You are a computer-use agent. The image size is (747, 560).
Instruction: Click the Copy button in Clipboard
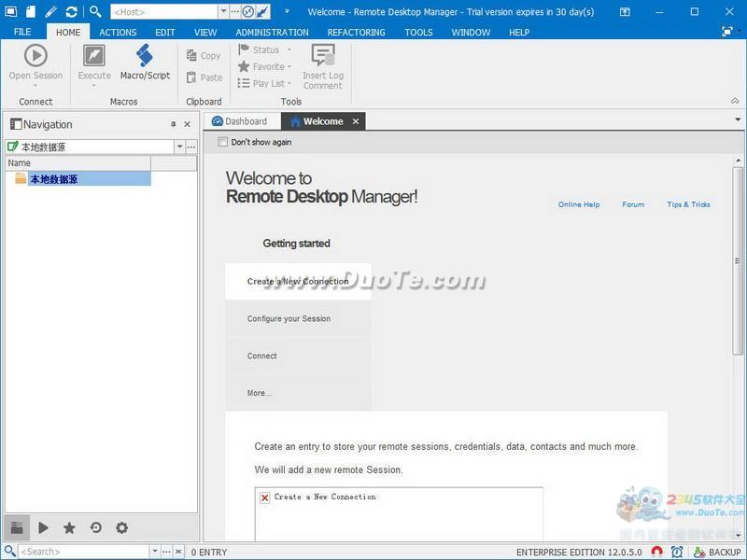(x=204, y=56)
